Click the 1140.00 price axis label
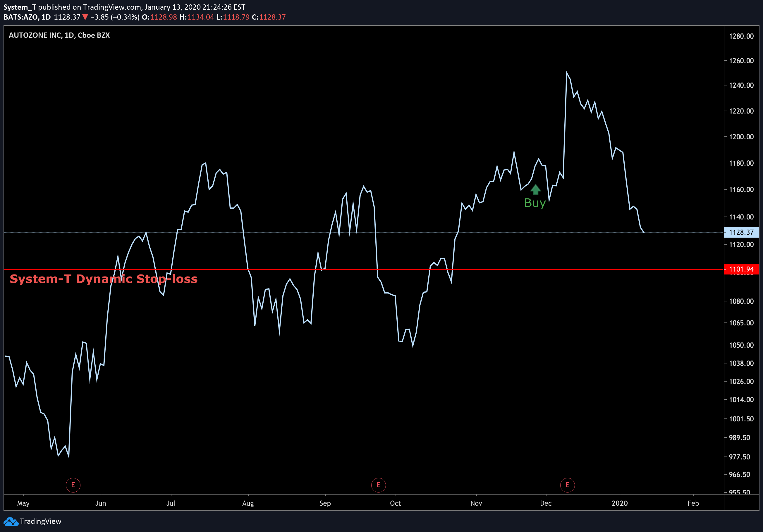Viewport: 763px width, 532px height. (741, 217)
